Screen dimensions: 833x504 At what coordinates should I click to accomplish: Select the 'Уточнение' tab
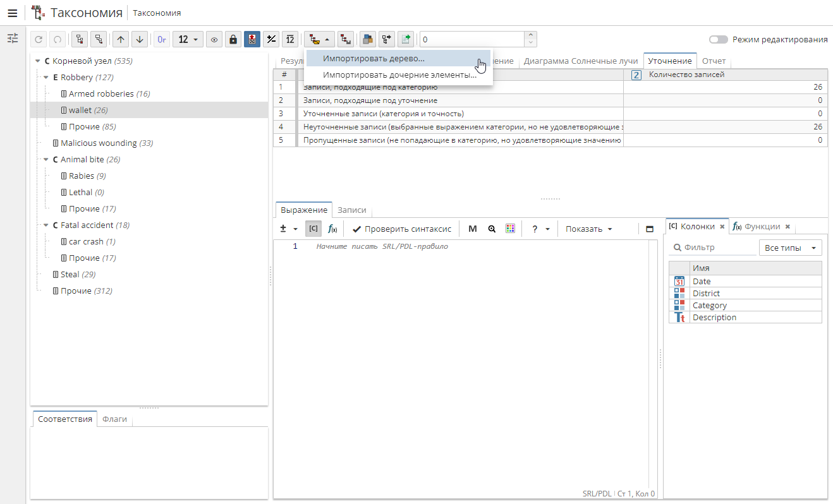(x=670, y=61)
